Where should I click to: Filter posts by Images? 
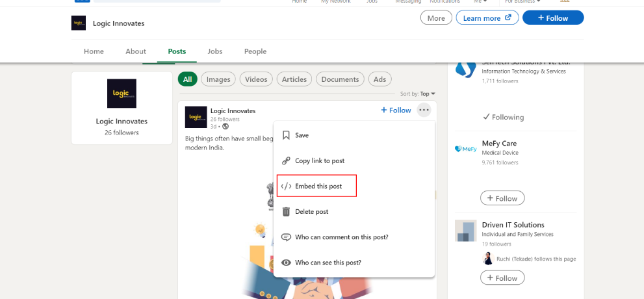(218, 79)
